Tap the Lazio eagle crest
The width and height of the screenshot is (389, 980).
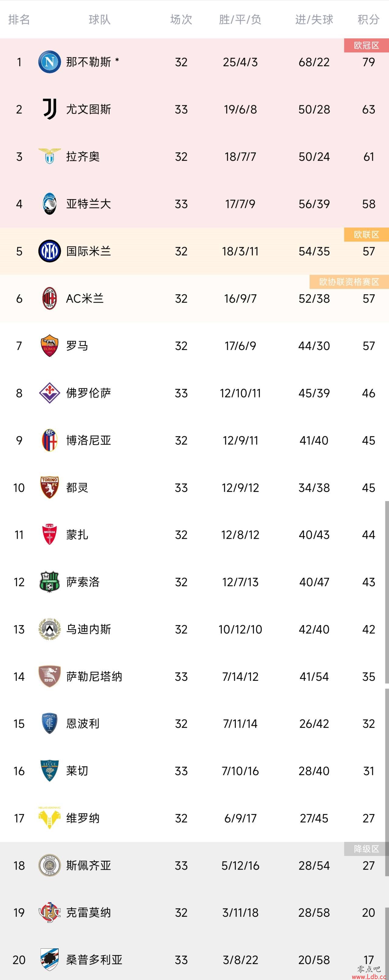click(x=50, y=156)
